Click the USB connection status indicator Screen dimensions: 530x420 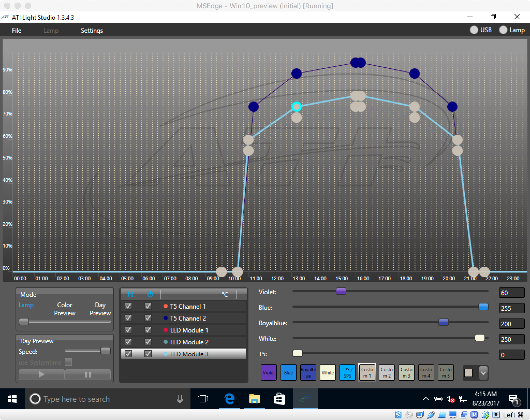tap(474, 30)
